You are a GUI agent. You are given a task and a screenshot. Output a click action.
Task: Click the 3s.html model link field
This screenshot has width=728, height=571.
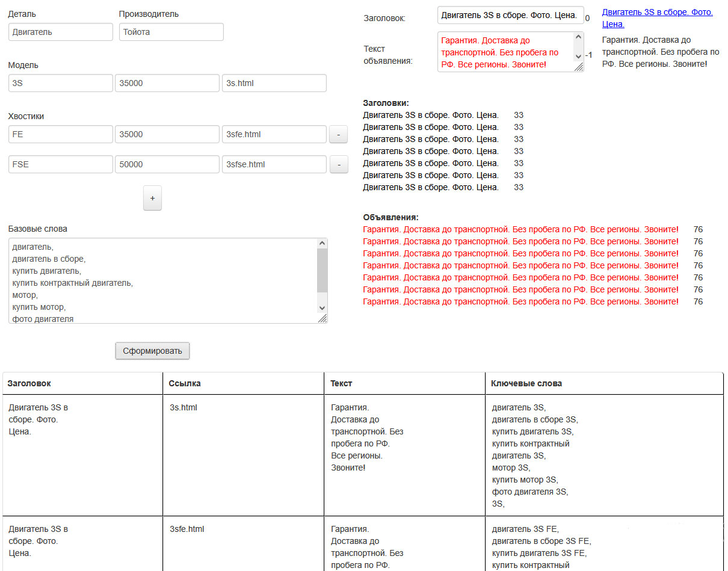[274, 83]
